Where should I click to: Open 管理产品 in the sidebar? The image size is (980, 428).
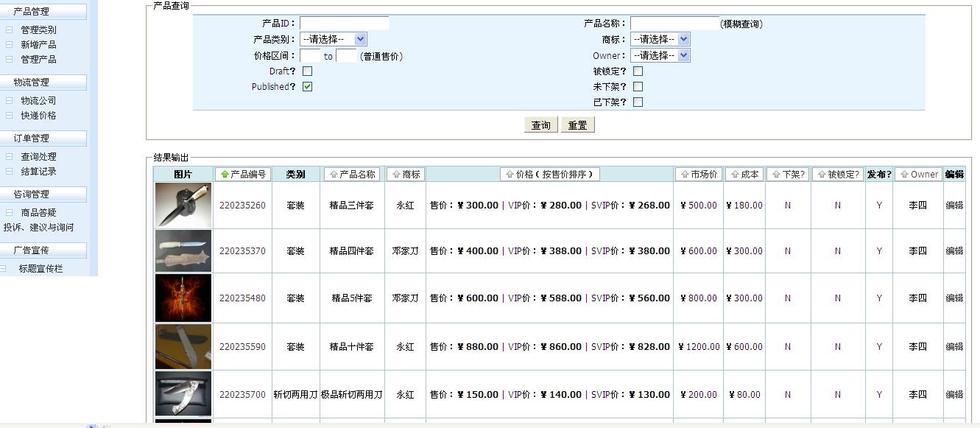coord(38,60)
